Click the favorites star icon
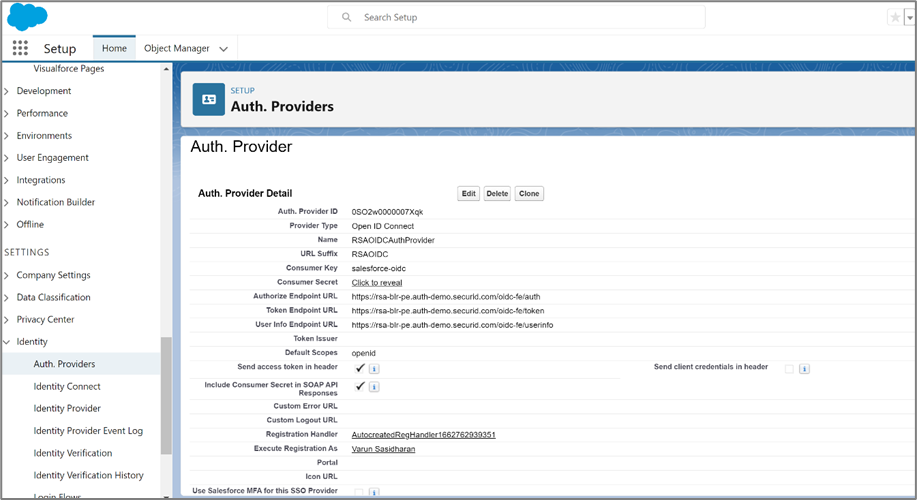 [894, 17]
